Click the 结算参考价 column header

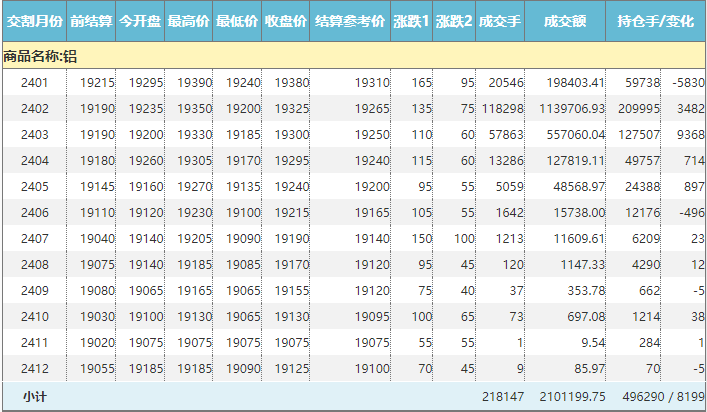pos(350,21)
